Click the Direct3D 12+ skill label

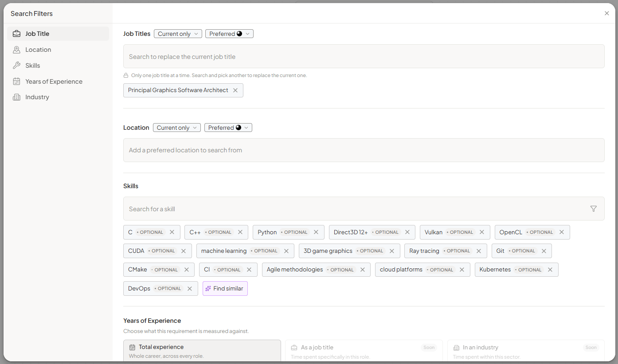pos(351,232)
